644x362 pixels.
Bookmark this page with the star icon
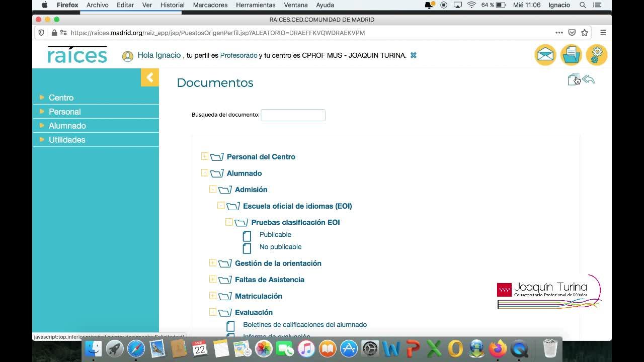tap(585, 33)
